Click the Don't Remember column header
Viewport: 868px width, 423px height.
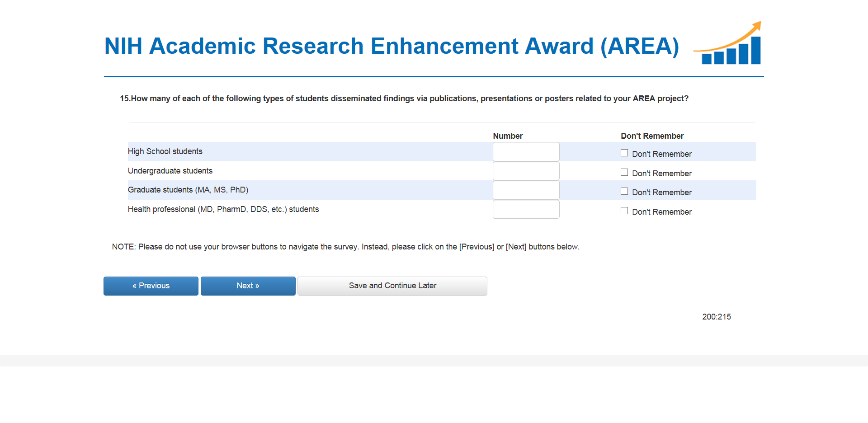pos(652,136)
